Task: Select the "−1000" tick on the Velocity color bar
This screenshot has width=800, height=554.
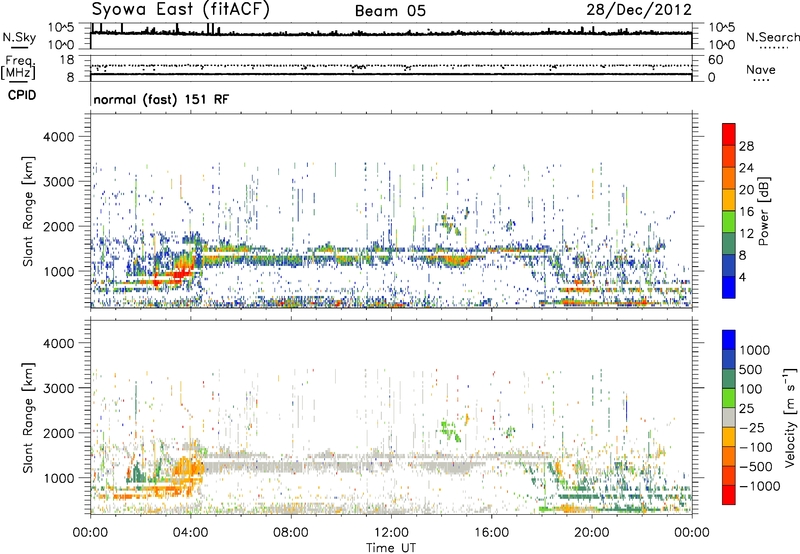Action: [760, 486]
